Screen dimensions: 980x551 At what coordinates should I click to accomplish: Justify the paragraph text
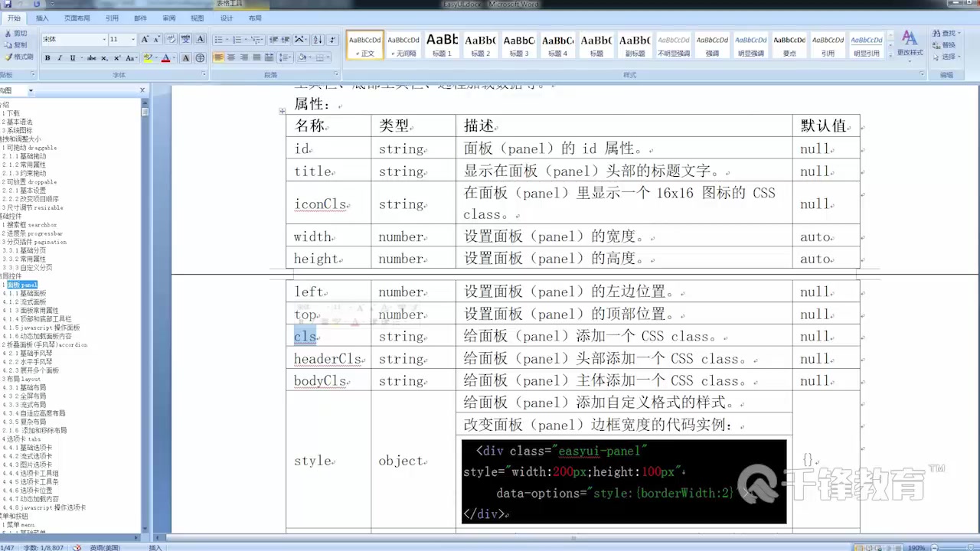pyautogui.click(x=257, y=57)
